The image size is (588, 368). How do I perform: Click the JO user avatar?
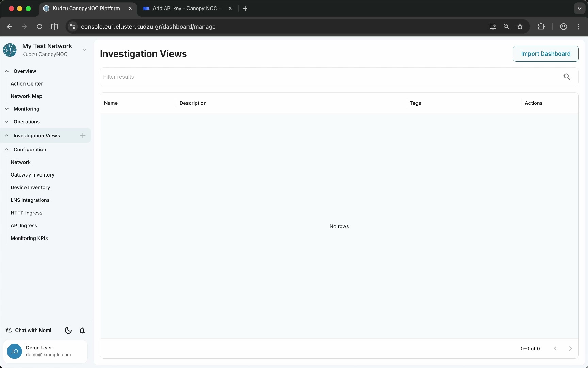[14, 351]
